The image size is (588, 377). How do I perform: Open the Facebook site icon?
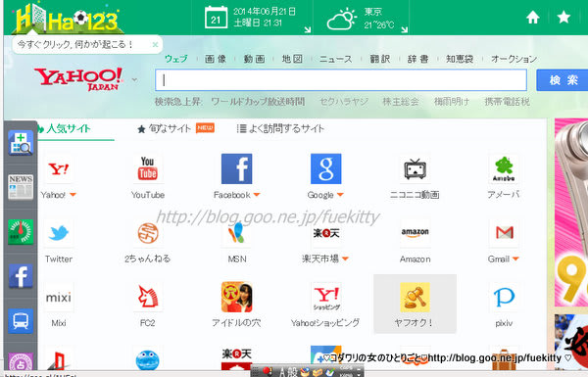click(x=236, y=168)
